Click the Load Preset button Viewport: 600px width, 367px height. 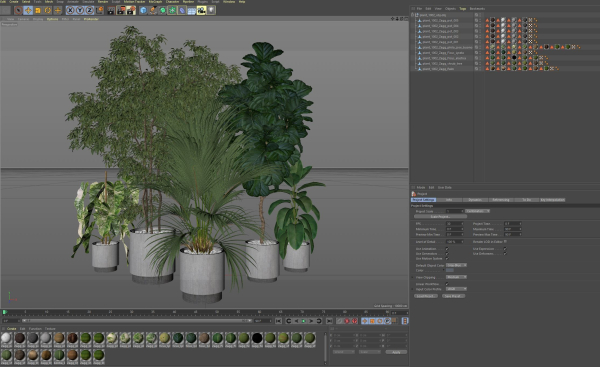[x=426, y=296]
